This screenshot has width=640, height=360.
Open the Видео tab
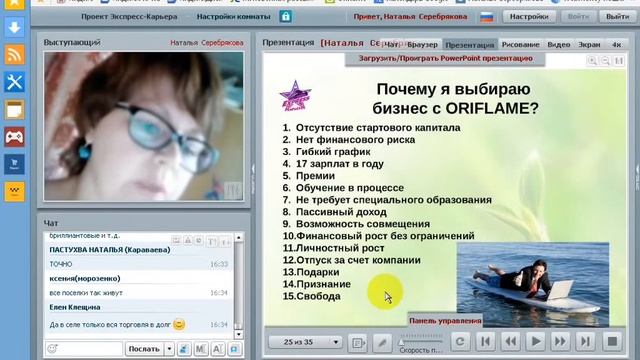click(x=558, y=44)
